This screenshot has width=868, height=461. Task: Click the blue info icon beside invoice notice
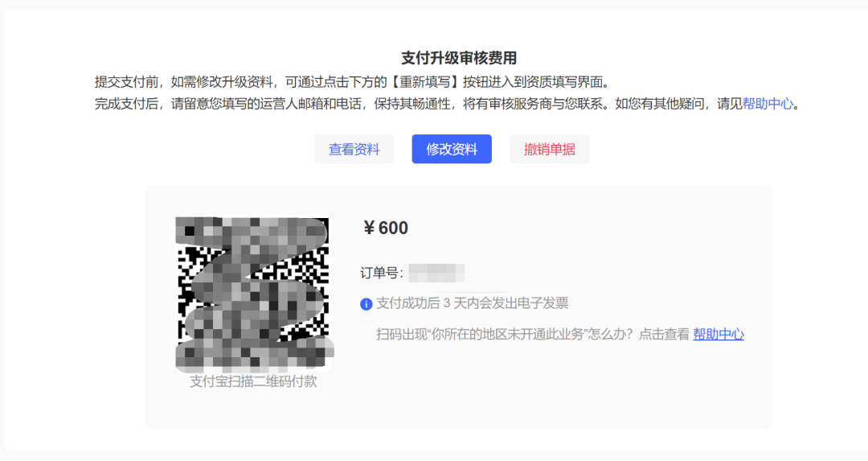click(366, 304)
